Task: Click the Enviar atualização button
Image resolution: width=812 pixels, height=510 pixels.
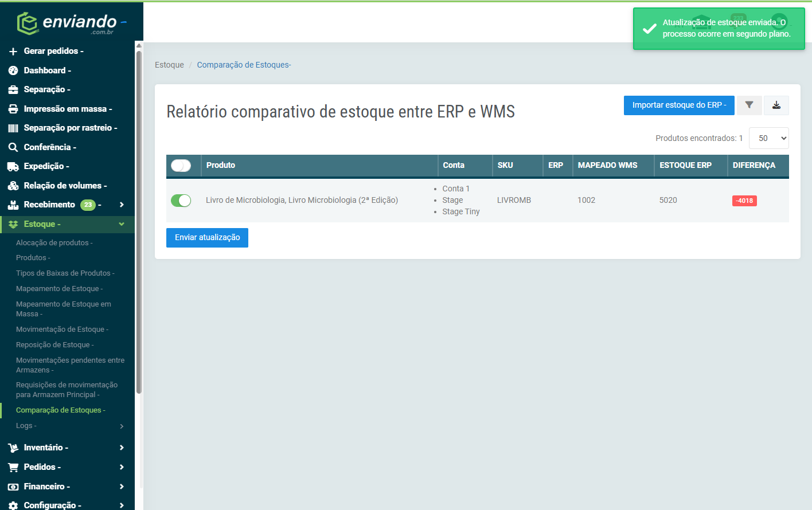Action: pyautogui.click(x=207, y=238)
